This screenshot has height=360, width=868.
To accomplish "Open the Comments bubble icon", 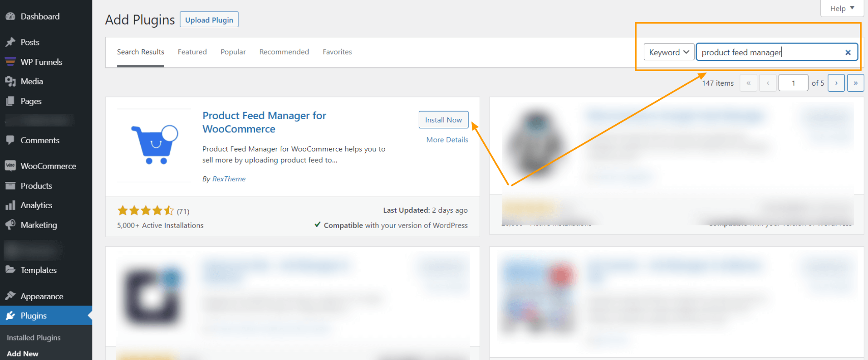I will point(10,140).
